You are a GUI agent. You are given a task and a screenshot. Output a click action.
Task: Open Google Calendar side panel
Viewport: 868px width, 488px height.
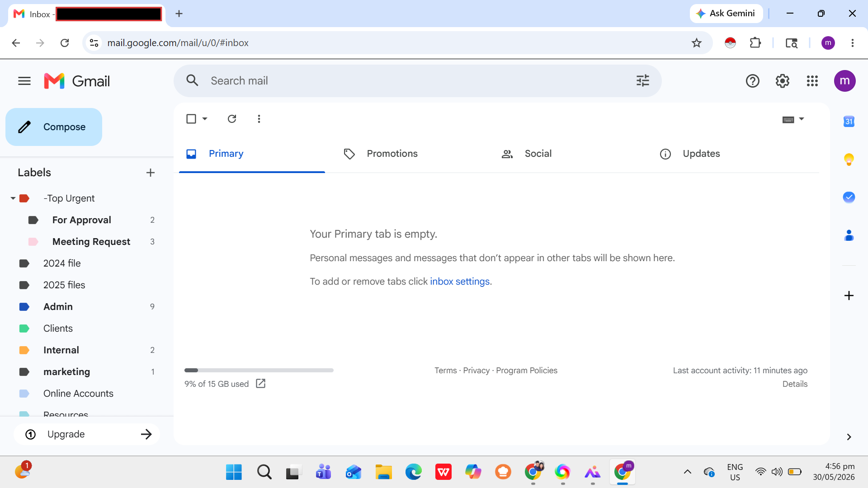[849, 121]
